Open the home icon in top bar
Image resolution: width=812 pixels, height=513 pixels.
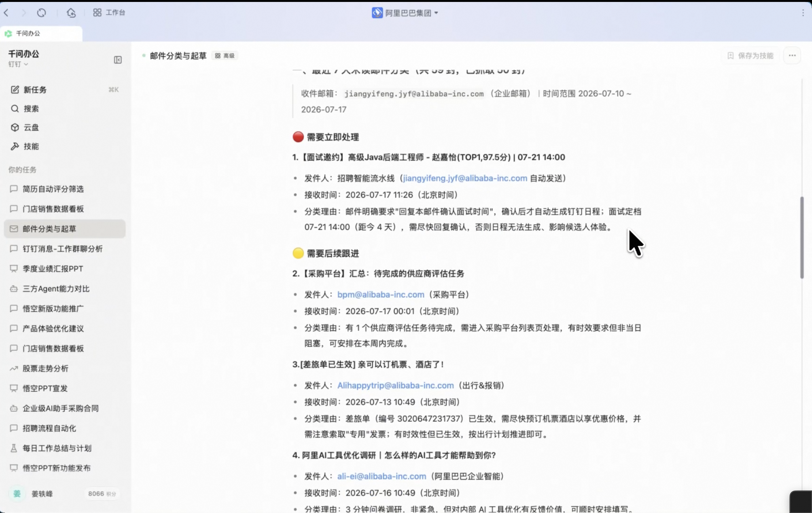pos(71,13)
